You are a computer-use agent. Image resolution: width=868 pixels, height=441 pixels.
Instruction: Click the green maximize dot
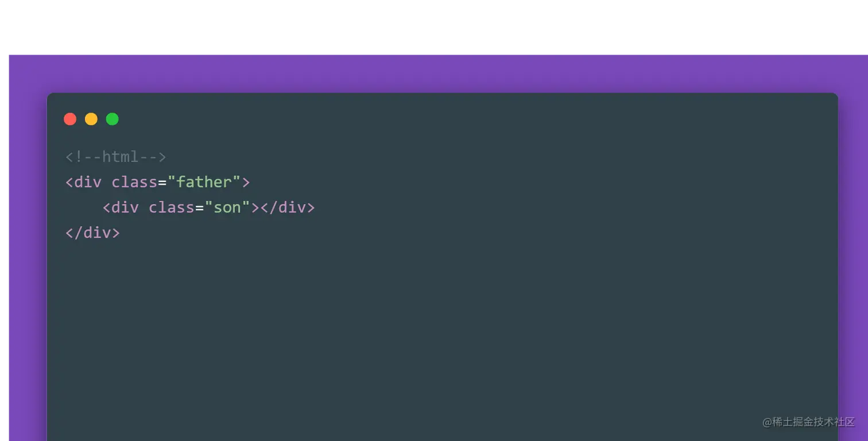click(113, 119)
